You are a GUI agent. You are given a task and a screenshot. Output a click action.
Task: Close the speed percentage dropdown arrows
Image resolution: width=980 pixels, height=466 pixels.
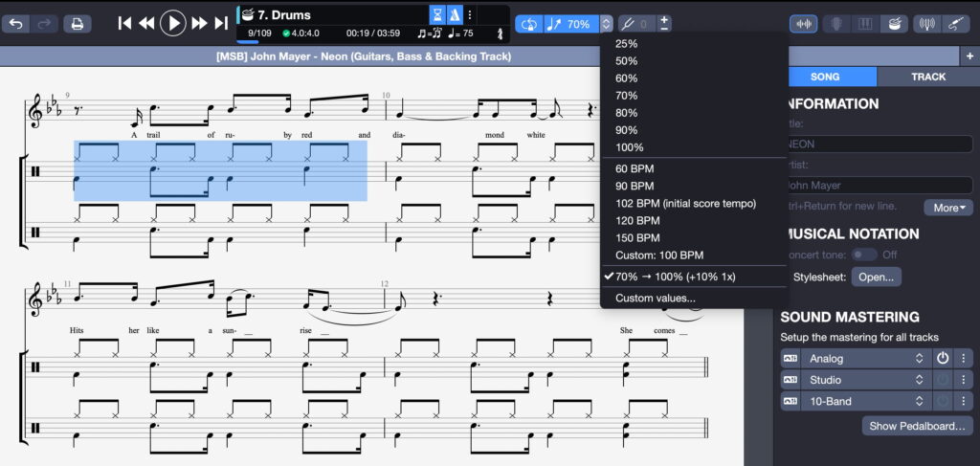point(606,24)
